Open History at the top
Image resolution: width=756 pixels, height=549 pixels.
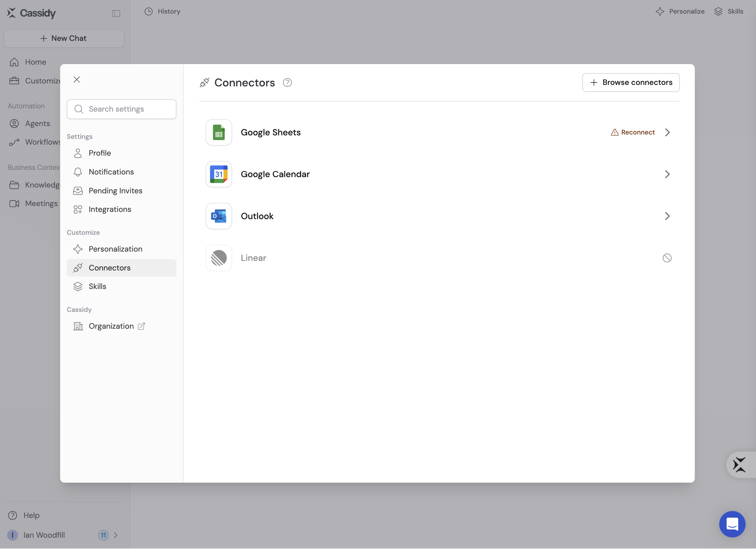pos(162,11)
